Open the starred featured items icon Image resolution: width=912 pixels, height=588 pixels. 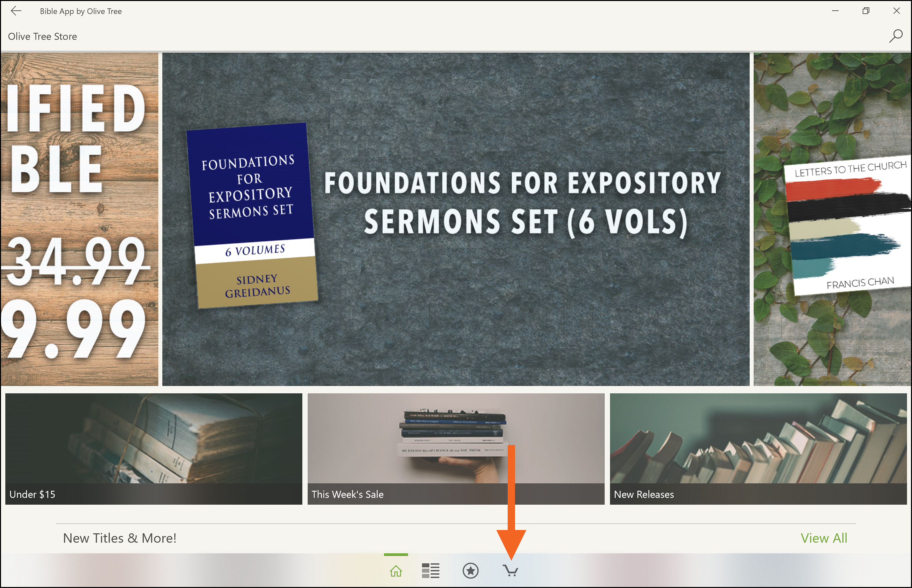coord(470,571)
